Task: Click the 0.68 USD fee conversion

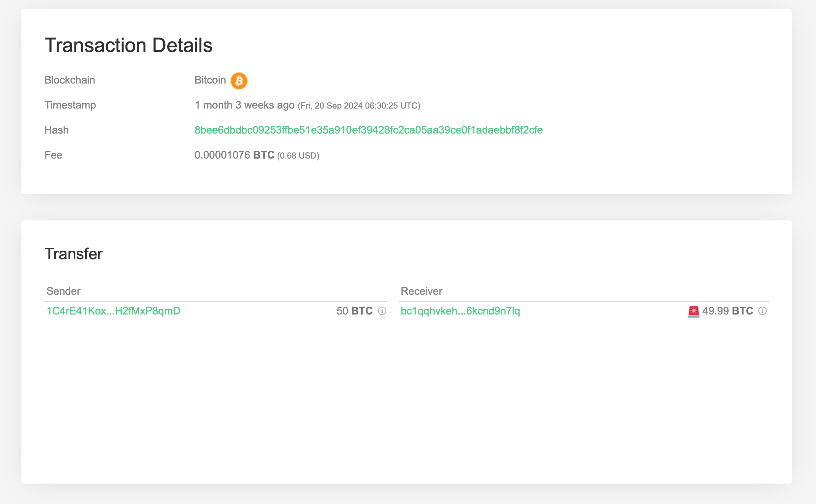Action: (x=298, y=156)
